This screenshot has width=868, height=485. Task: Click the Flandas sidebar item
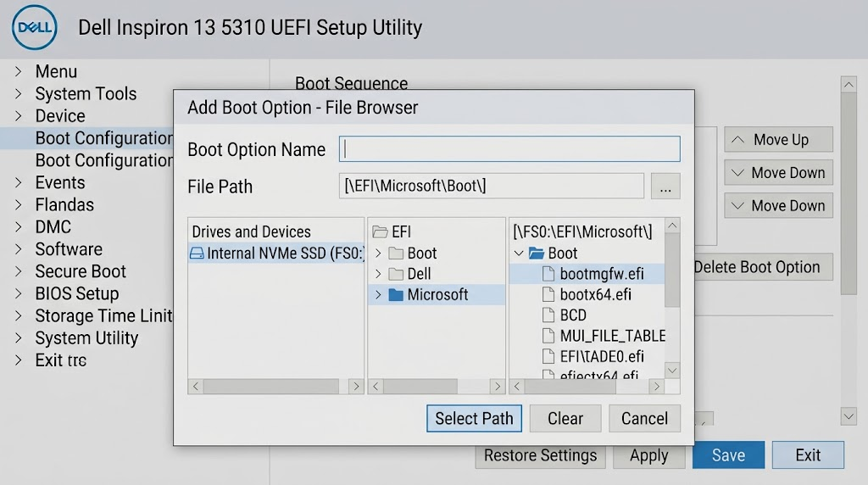[64, 205]
